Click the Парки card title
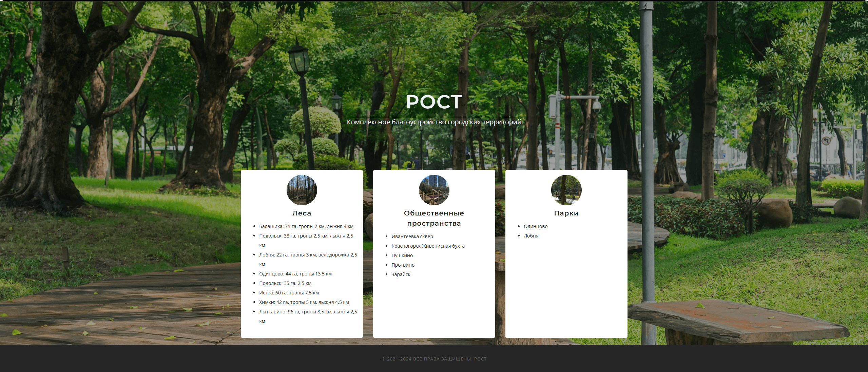The height and width of the screenshot is (372, 868). point(566,213)
